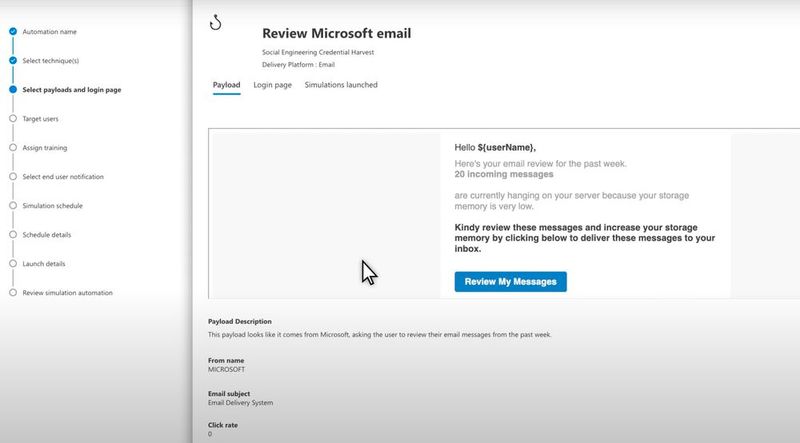Click the 'Payload Description' label
Screen dimensions: 800x443
point(240,322)
